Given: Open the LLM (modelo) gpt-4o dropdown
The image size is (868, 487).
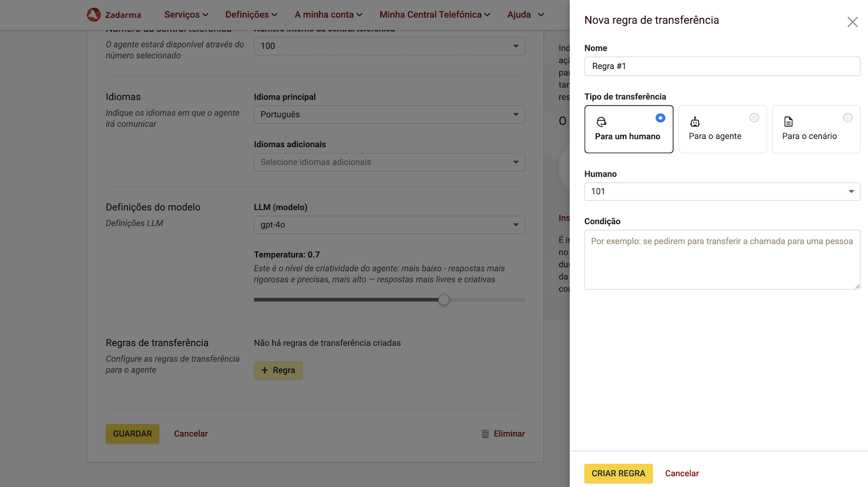Looking at the screenshot, I should click(389, 225).
